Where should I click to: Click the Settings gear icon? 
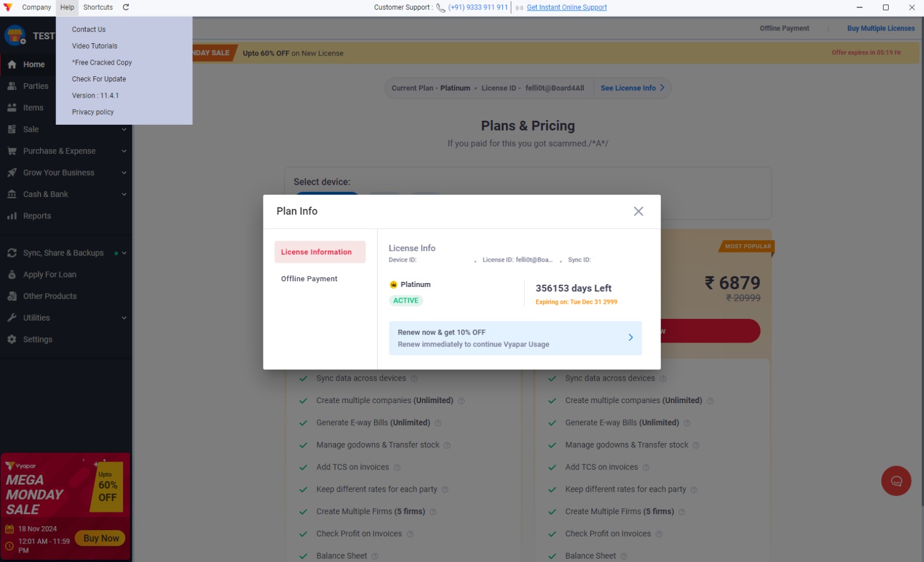12,340
